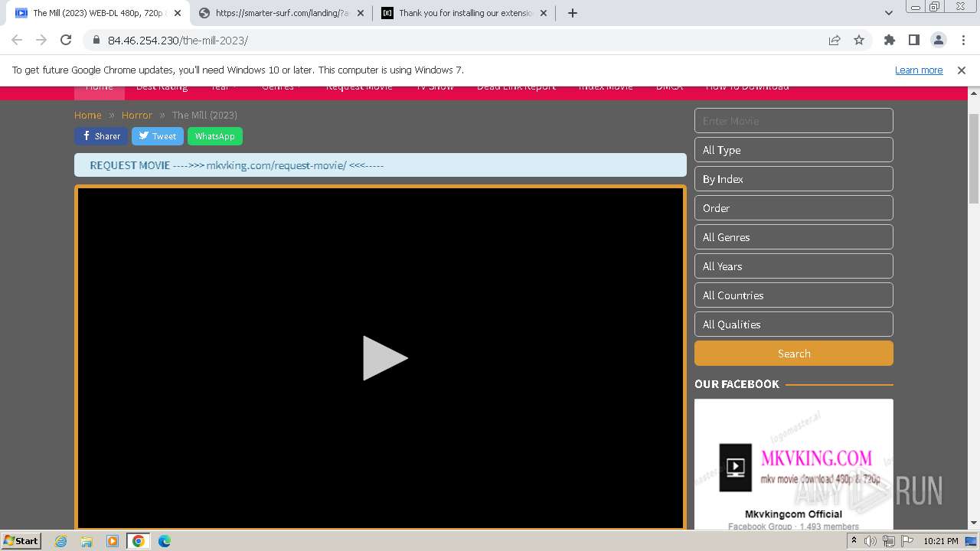The width and height of the screenshot is (980, 551).
Task: Open the Learn more link
Action: (x=919, y=70)
